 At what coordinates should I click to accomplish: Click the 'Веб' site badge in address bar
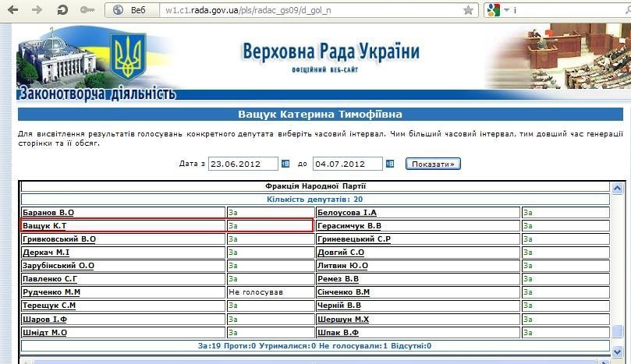(132, 10)
